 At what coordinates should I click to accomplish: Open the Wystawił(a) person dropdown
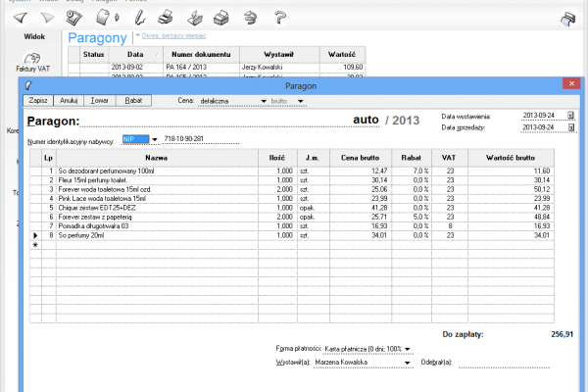(x=407, y=362)
